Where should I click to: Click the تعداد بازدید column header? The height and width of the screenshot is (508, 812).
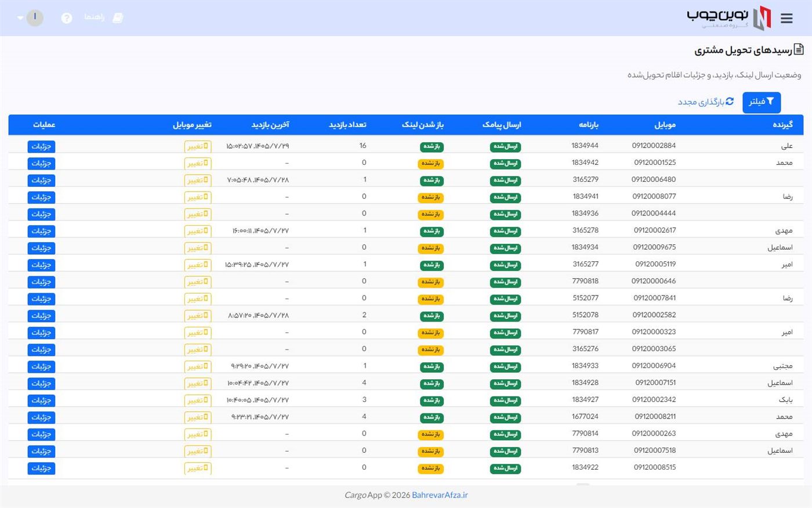[347, 125]
